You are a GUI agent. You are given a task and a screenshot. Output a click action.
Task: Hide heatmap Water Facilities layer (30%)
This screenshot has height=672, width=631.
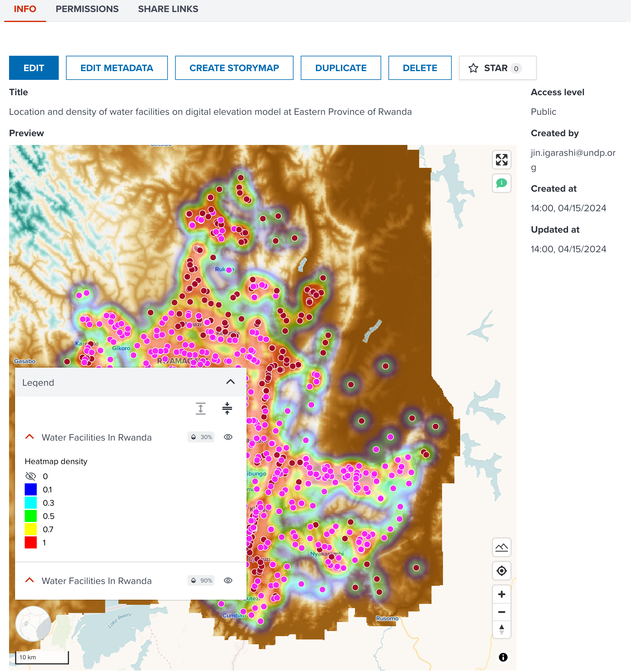click(228, 437)
